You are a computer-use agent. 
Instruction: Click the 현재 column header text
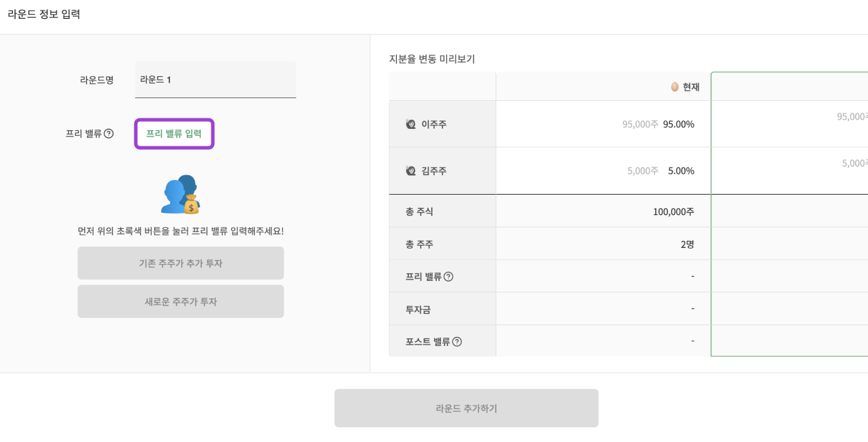point(691,87)
